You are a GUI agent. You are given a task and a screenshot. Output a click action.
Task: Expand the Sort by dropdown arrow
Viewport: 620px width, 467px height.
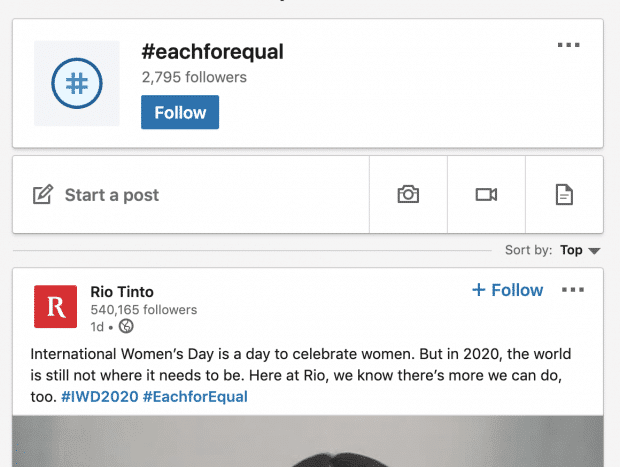click(594, 251)
